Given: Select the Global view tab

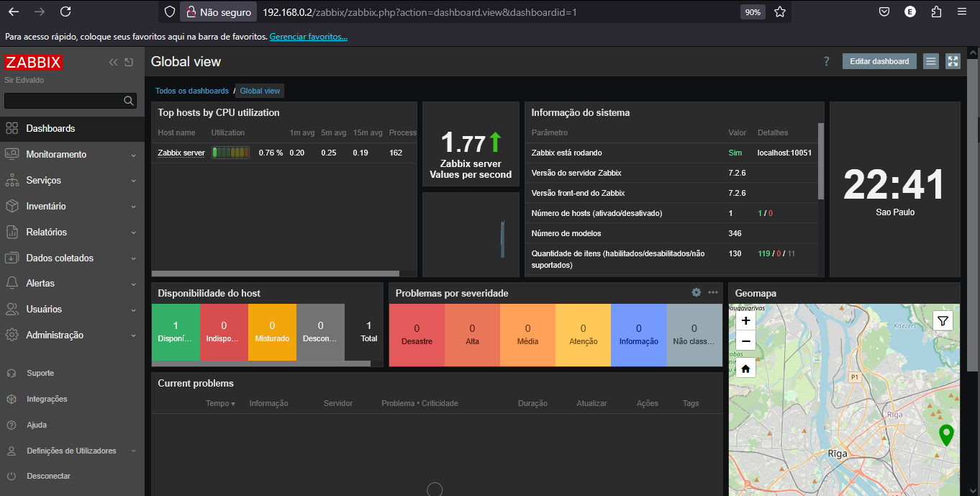Looking at the screenshot, I should point(259,91).
